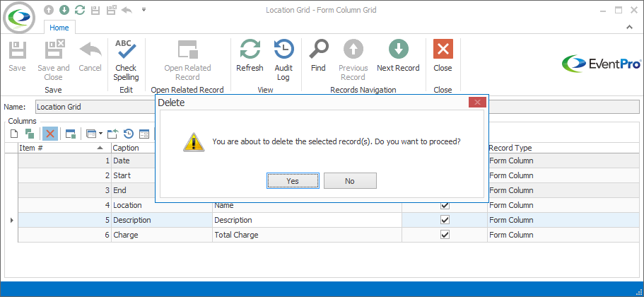
Task: Click the clock audit history grid icon
Action: coord(129,134)
